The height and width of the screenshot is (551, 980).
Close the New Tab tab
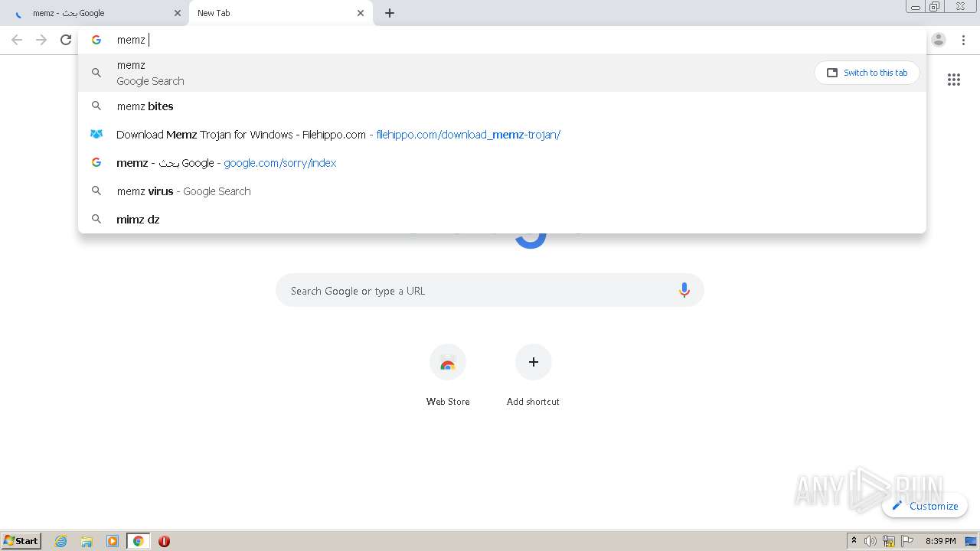[x=361, y=13]
